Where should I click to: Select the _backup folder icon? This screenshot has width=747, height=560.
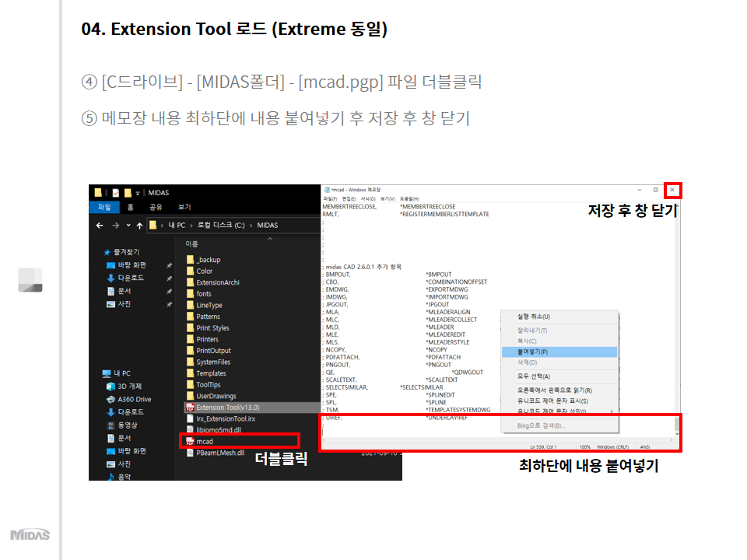click(x=191, y=260)
